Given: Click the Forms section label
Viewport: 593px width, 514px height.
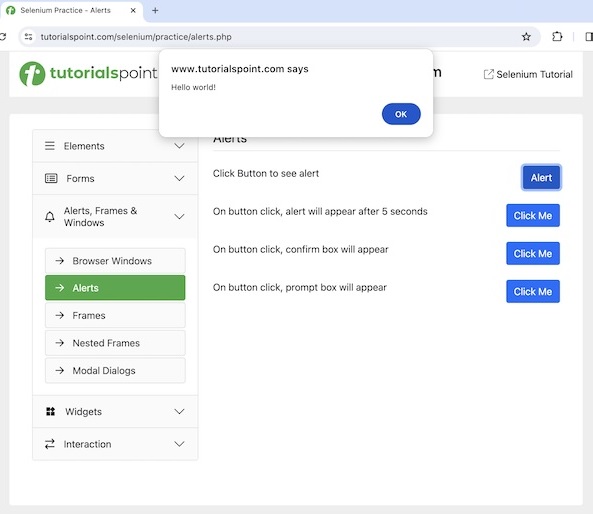Looking at the screenshot, I should pyautogui.click(x=80, y=178).
